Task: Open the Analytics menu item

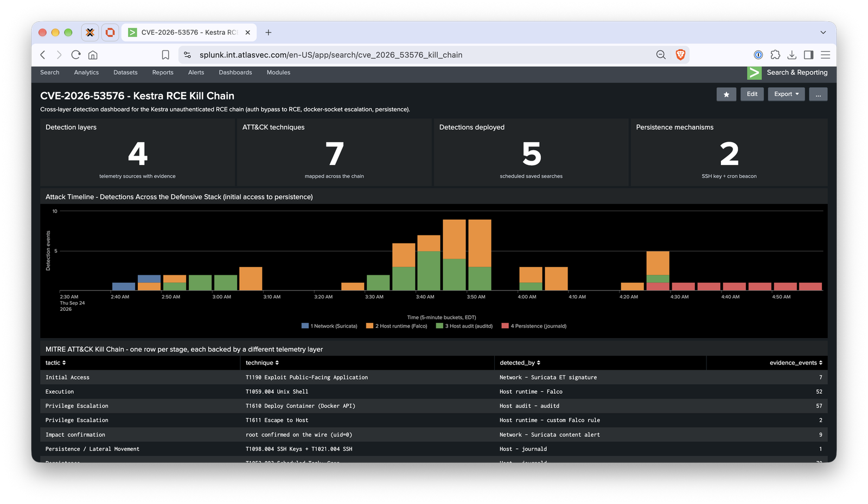Action: [86, 72]
